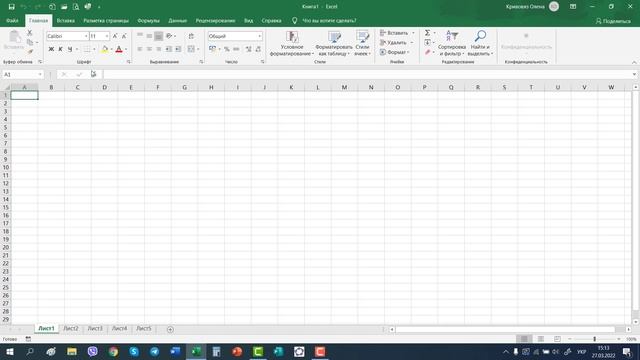Switch to the Вставка ribbon tab
Viewport: 640px width, 360px height.
click(x=65, y=20)
